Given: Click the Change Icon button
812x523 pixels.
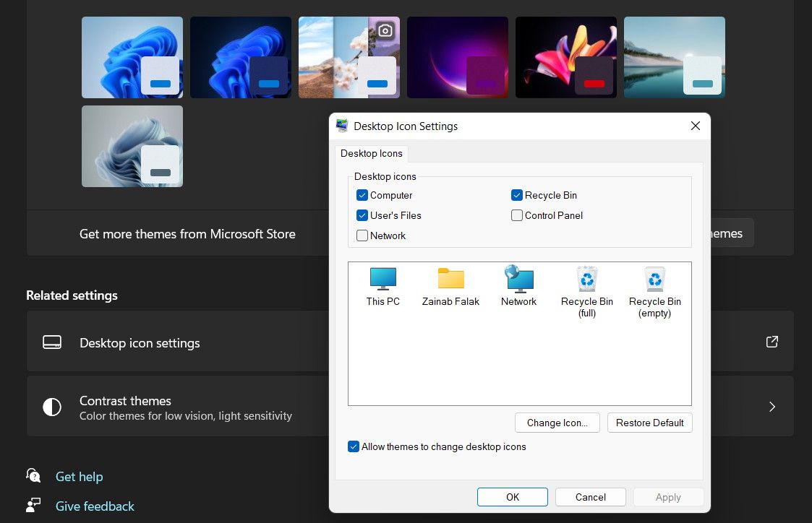Looking at the screenshot, I should coord(557,423).
